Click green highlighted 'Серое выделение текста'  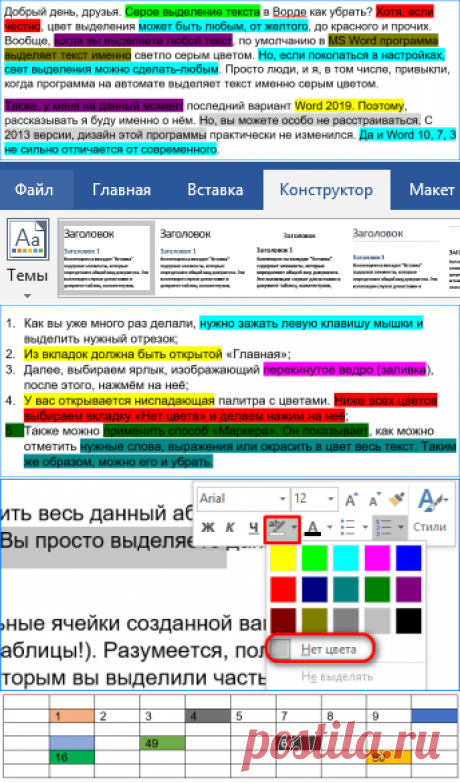(193, 11)
